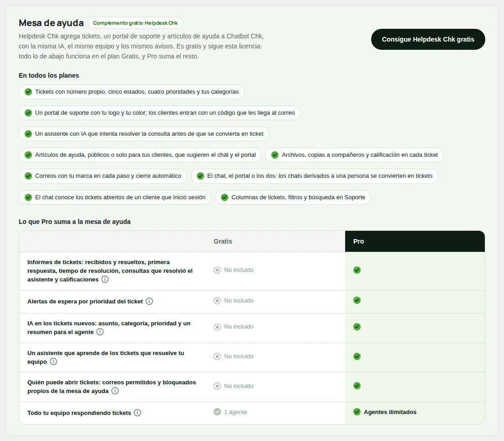This screenshot has height=441, width=504.
Task: Select the Gratis column header
Action: click(x=223, y=241)
